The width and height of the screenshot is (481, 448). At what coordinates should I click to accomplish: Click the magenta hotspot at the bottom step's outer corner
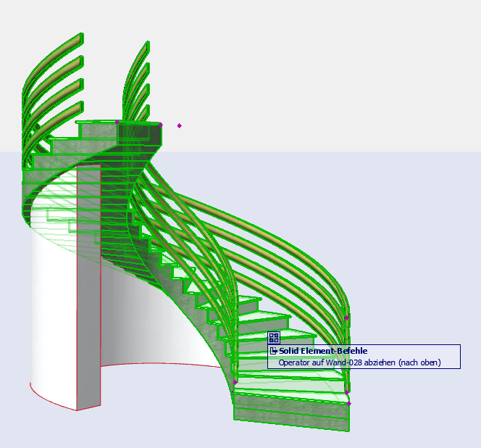point(348,404)
